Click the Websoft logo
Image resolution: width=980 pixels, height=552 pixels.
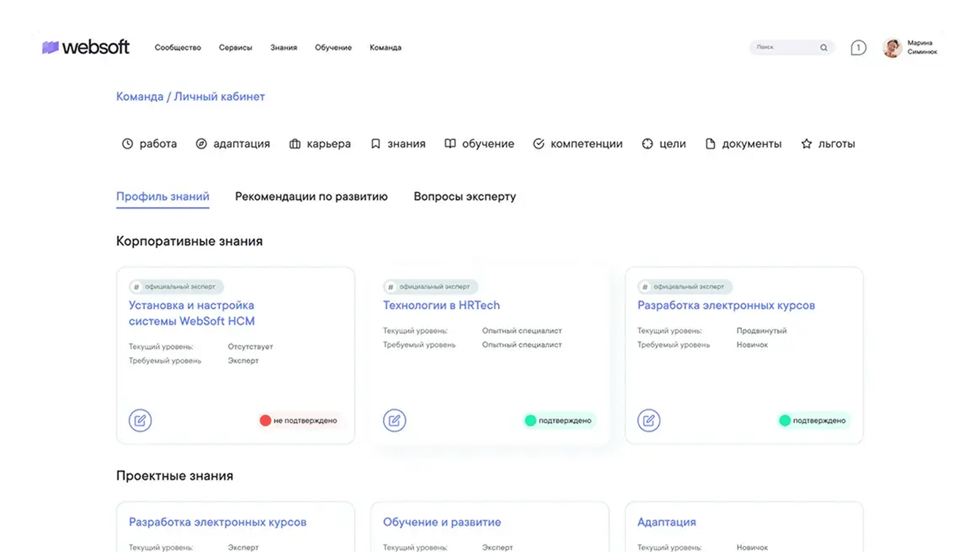tap(85, 47)
